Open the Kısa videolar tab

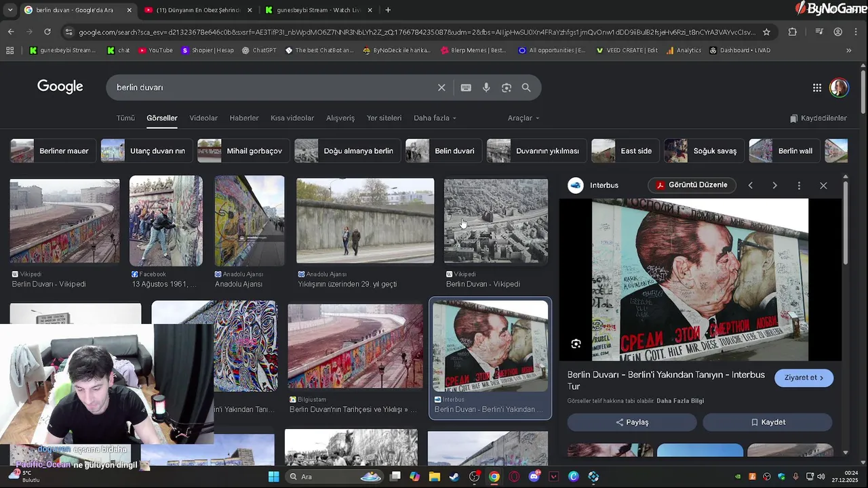292,118
